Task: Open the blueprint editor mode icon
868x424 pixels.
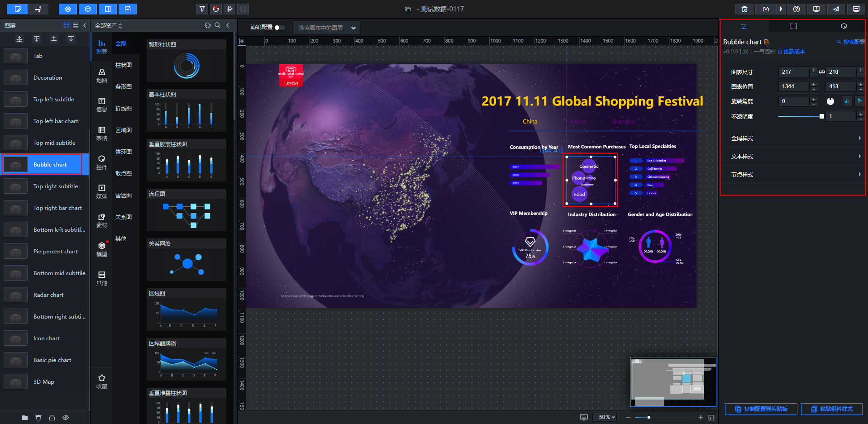Action: (x=38, y=9)
